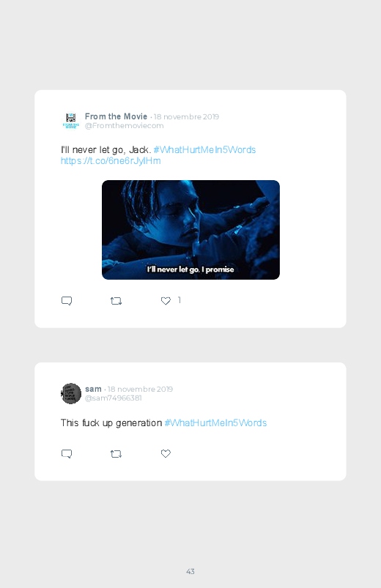Retweet sam's tweet
Image resolution: width=381 pixels, height=588 pixels.
click(116, 454)
